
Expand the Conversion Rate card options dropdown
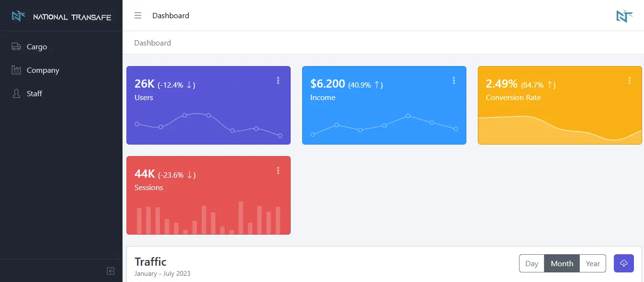630,80
